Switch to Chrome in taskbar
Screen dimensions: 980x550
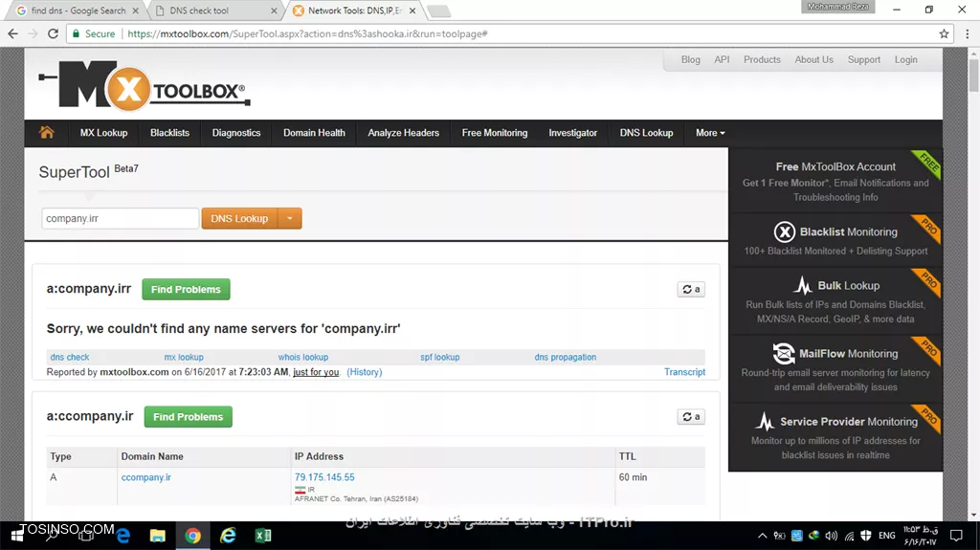tap(192, 536)
